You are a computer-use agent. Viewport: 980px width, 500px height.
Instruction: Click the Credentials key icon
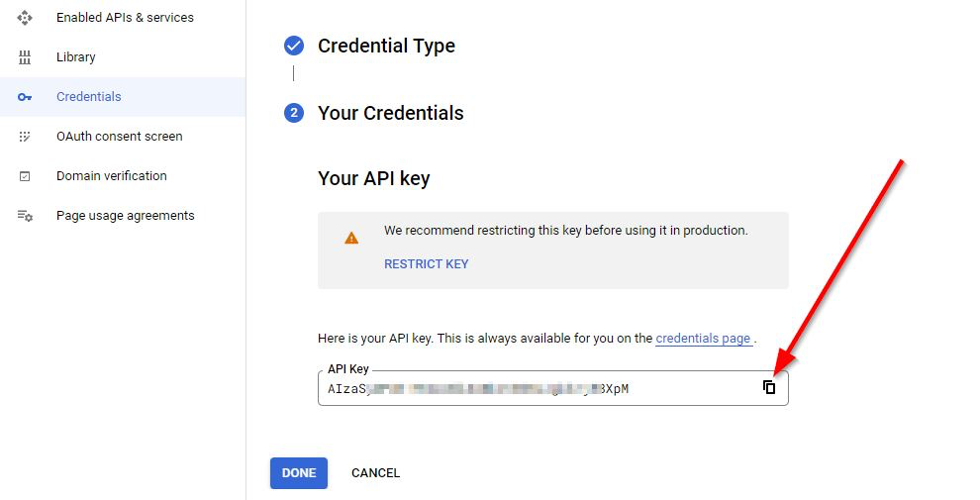point(25,97)
